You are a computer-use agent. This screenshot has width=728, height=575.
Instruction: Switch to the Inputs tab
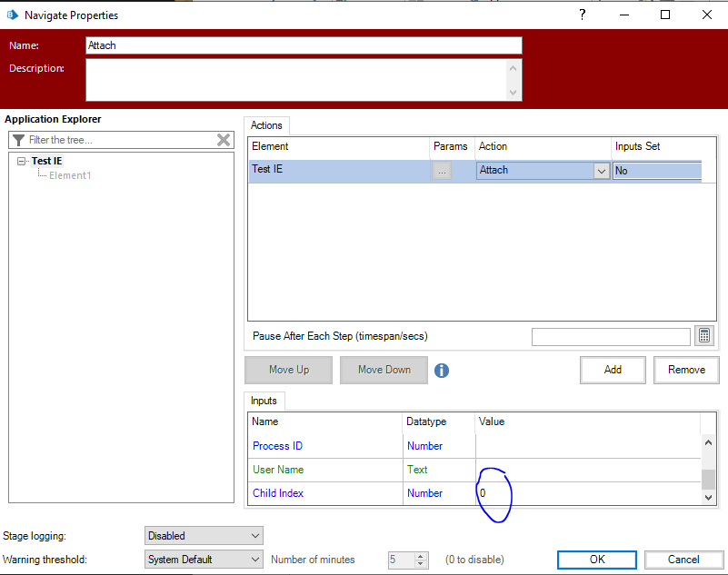tap(264, 401)
